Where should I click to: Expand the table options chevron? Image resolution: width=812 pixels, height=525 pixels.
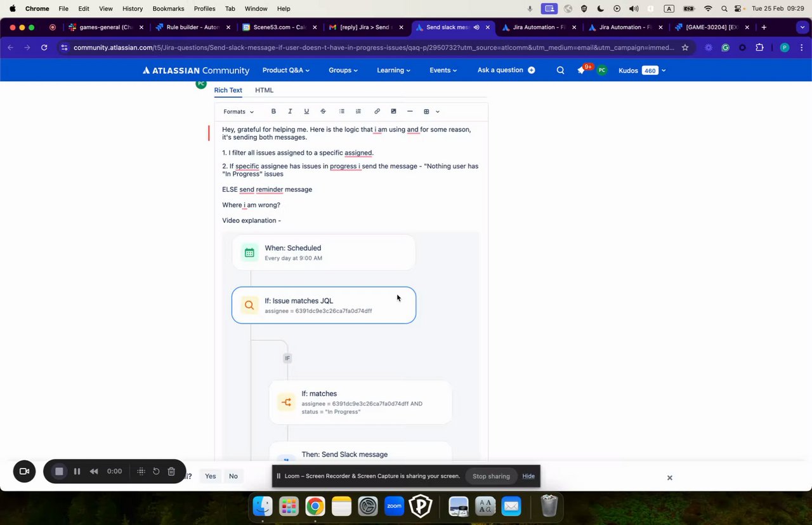pos(438,112)
